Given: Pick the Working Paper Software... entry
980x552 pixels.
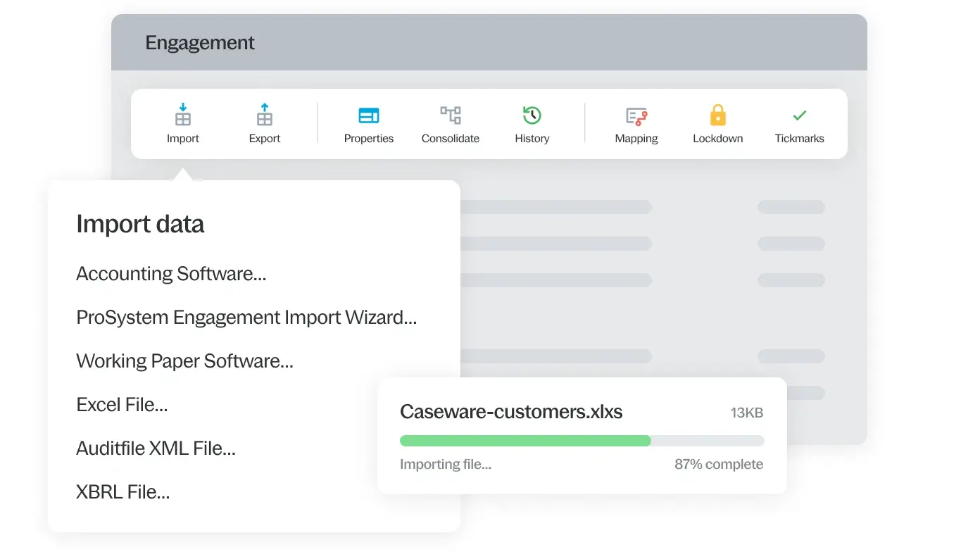Looking at the screenshot, I should 184,361.
